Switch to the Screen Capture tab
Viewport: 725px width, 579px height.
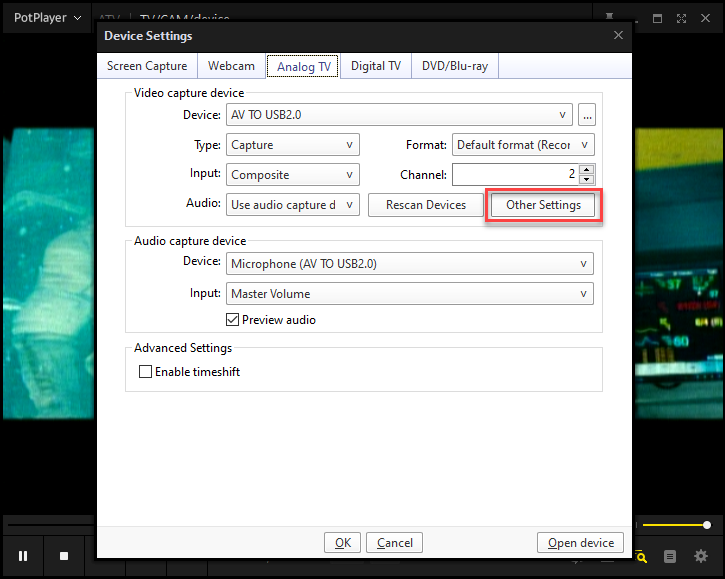pyautogui.click(x=147, y=66)
